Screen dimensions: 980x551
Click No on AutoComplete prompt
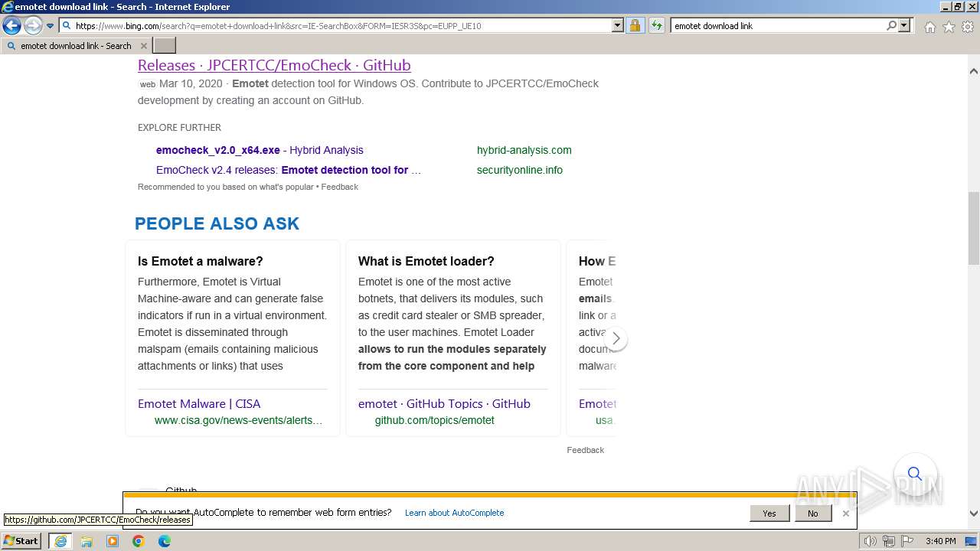[812, 514]
